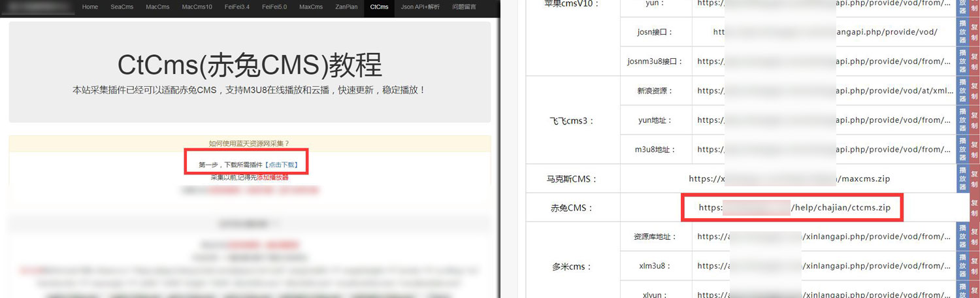Open the ZanPlan tutorial tab
Image resolution: width=980 pixels, height=298 pixels.
click(x=346, y=7)
